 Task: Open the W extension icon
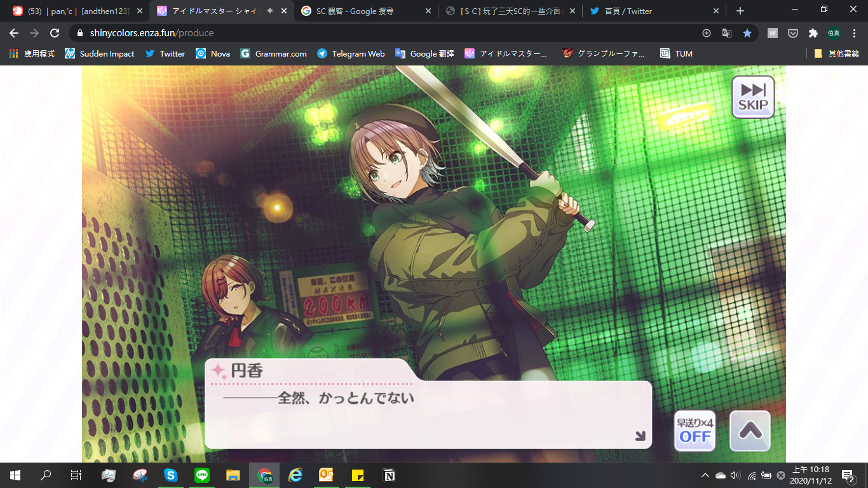coord(773,33)
